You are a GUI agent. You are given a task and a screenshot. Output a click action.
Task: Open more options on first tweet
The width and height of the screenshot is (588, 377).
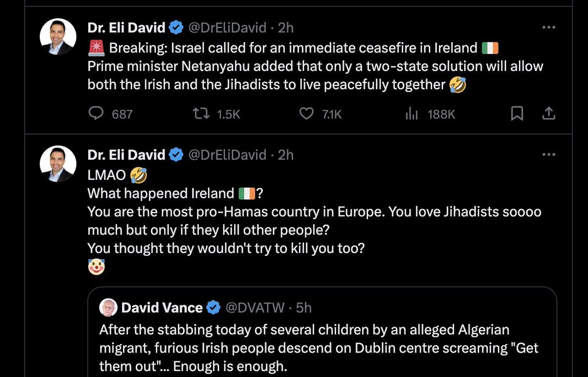(549, 28)
